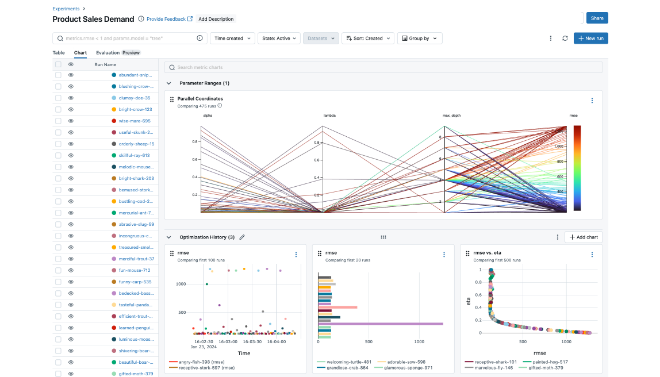Screen dimensions: 660x377
Task: Click the search filter help icon in the search box
Action: pos(200,38)
